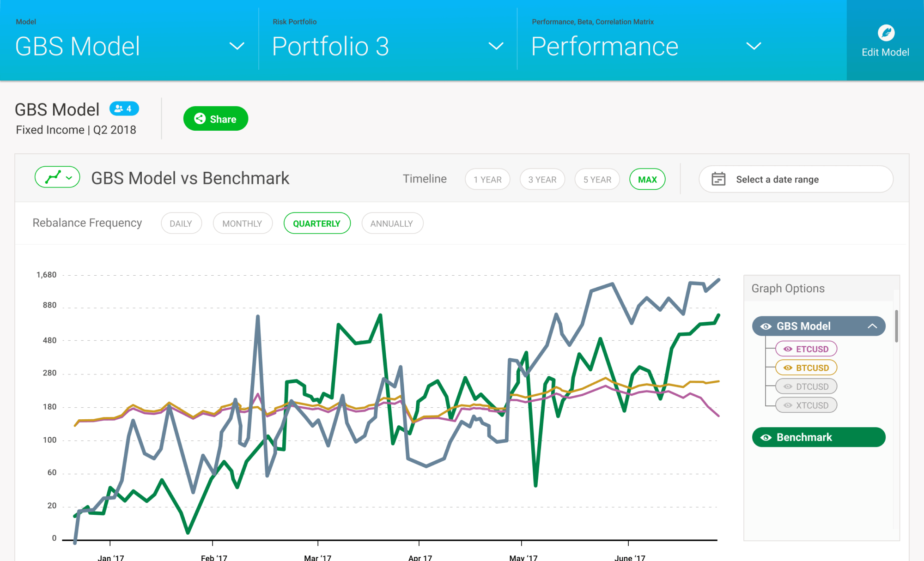Click the calendar icon in date range
Viewport: 924px width, 561px height.
pos(718,179)
